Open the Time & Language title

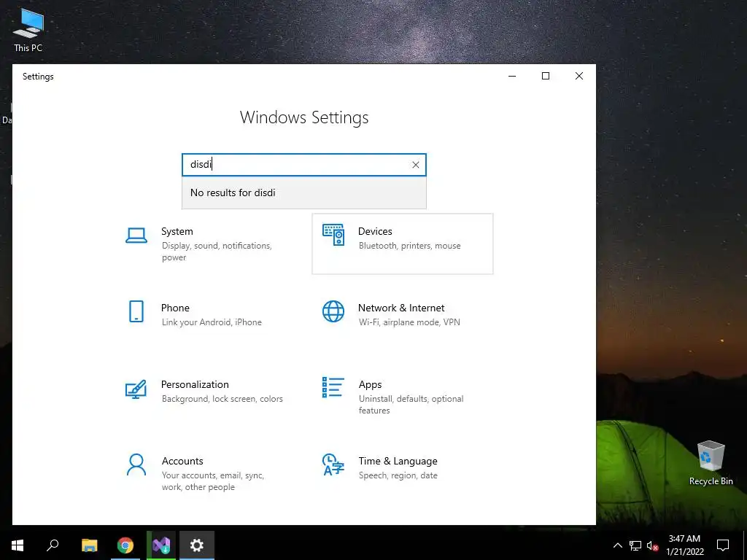398,461
